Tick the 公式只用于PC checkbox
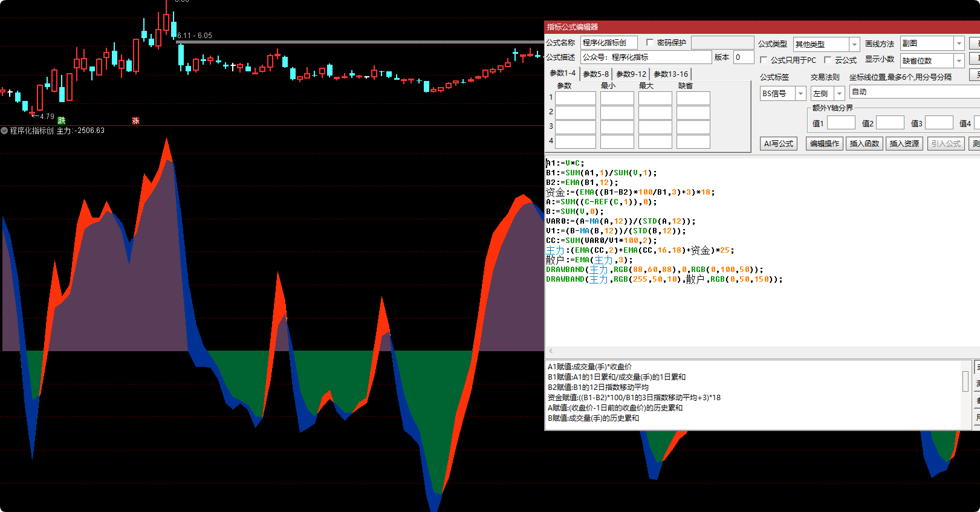Viewport: 980px width, 512px height. (x=764, y=60)
